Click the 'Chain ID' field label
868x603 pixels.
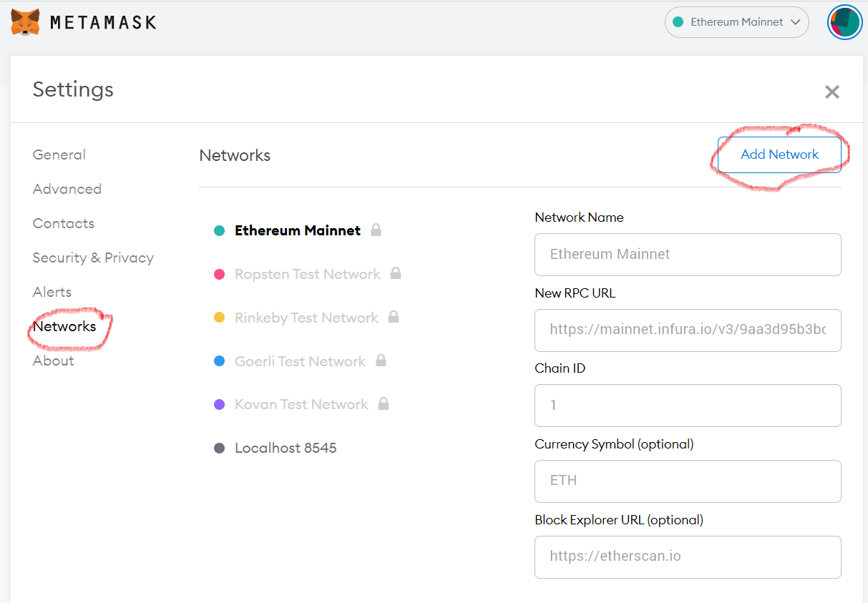click(560, 368)
